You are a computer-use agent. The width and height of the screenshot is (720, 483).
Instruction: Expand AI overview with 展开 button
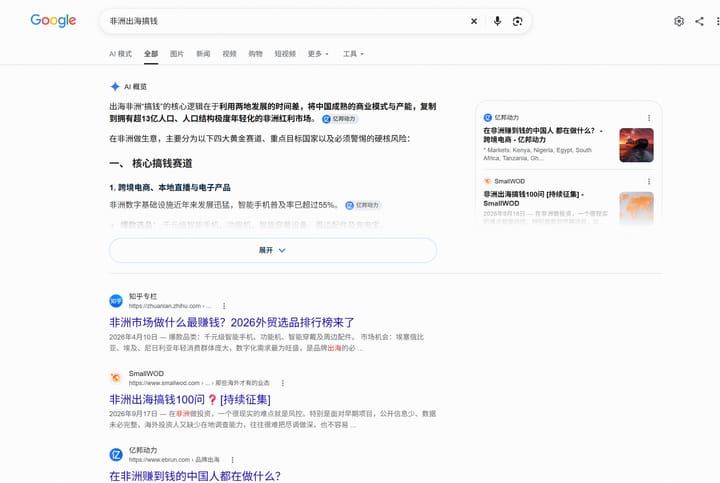(273, 250)
